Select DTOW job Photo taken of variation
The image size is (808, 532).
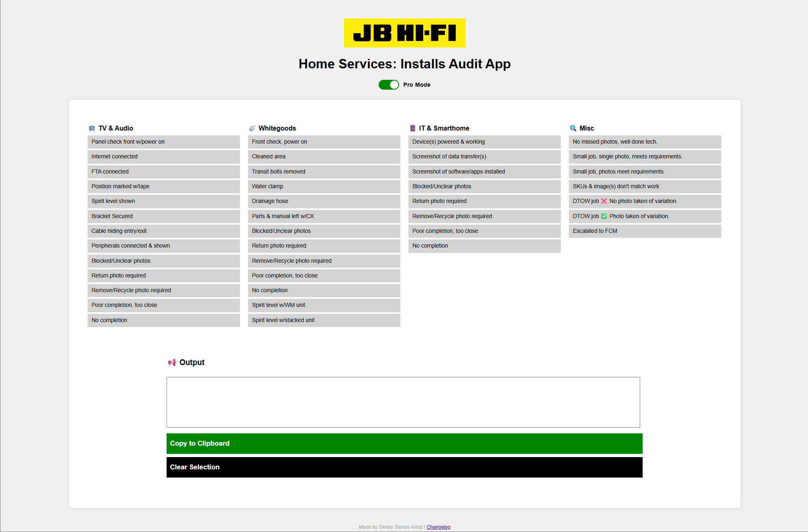[645, 216]
